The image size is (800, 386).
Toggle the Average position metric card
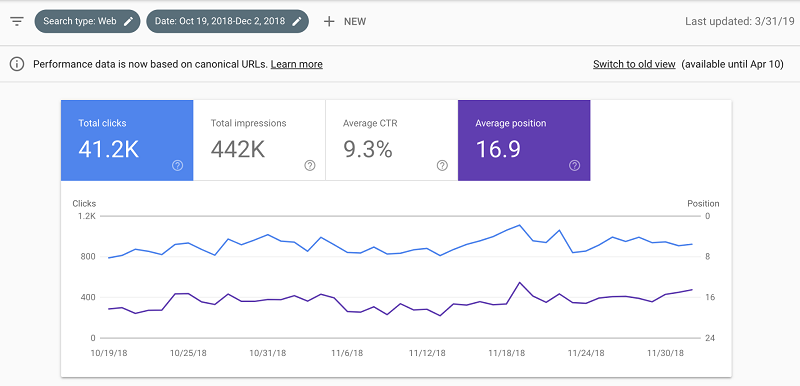(524, 140)
